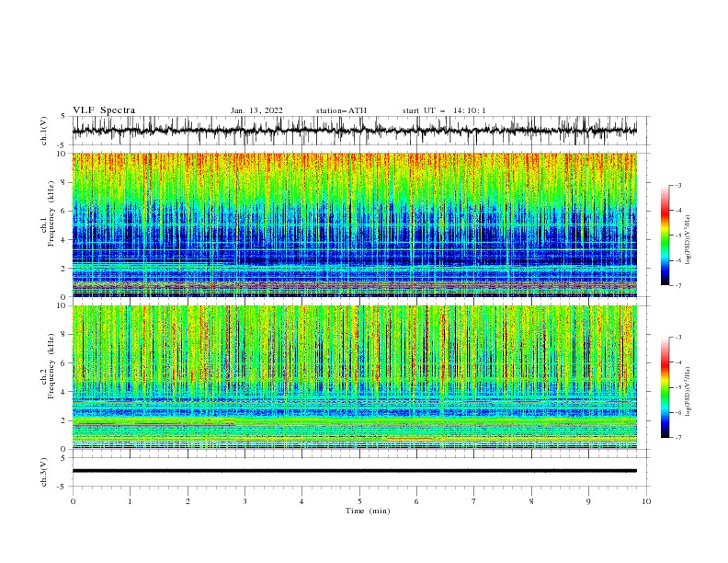Click the 'VLF Spectra' title text
Image resolution: width=728 pixels, height=563 pixels.
click(104, 110)
